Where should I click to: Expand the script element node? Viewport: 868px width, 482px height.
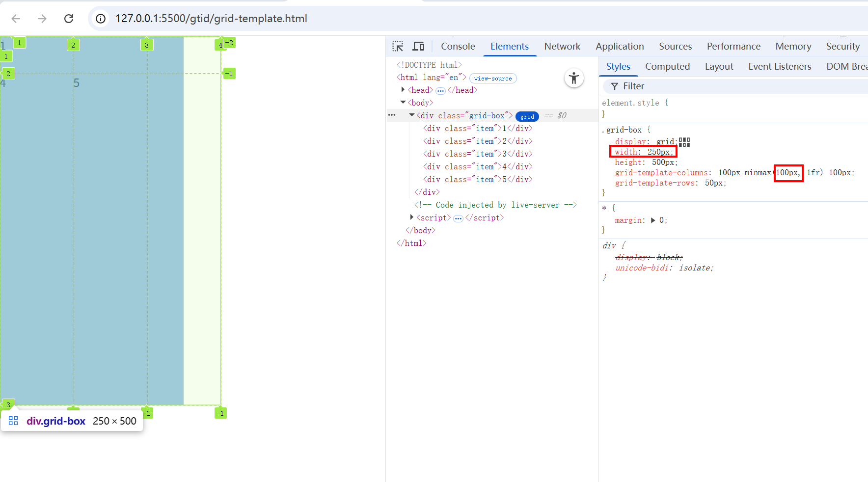coord(412,217)
